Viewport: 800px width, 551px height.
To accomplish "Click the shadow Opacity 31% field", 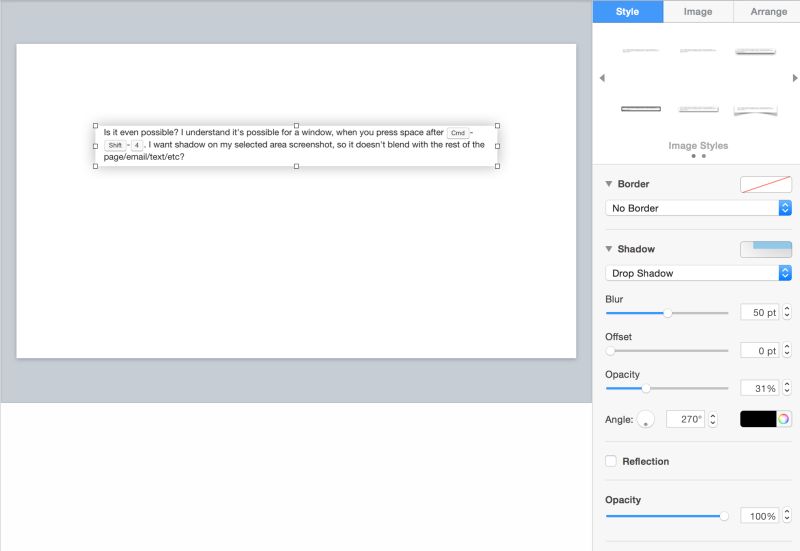I will [760, 388].
